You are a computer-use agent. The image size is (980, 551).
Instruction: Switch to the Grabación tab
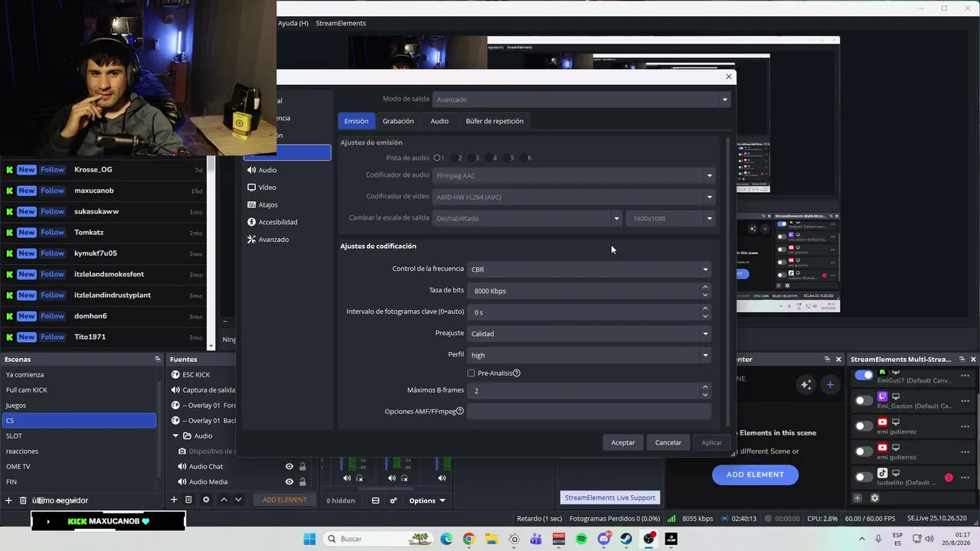coord(398,121)
